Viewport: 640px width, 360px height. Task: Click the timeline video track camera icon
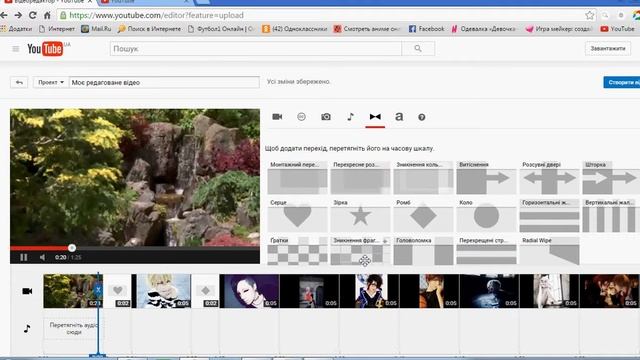(27, 291)
